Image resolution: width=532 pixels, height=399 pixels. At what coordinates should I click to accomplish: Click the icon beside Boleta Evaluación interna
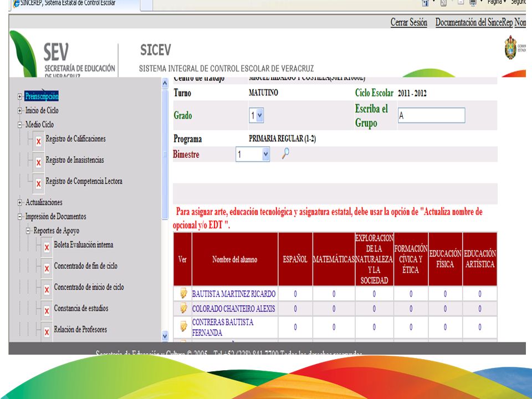pos(47,247)
